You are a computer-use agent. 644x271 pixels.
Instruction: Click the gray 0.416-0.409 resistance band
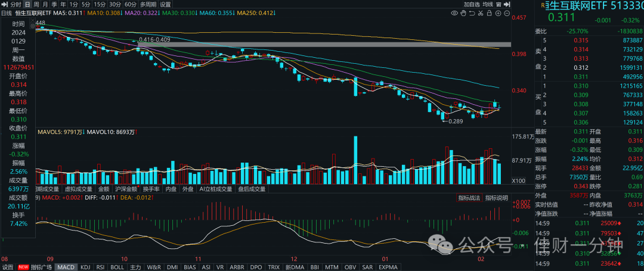point(324,44)
